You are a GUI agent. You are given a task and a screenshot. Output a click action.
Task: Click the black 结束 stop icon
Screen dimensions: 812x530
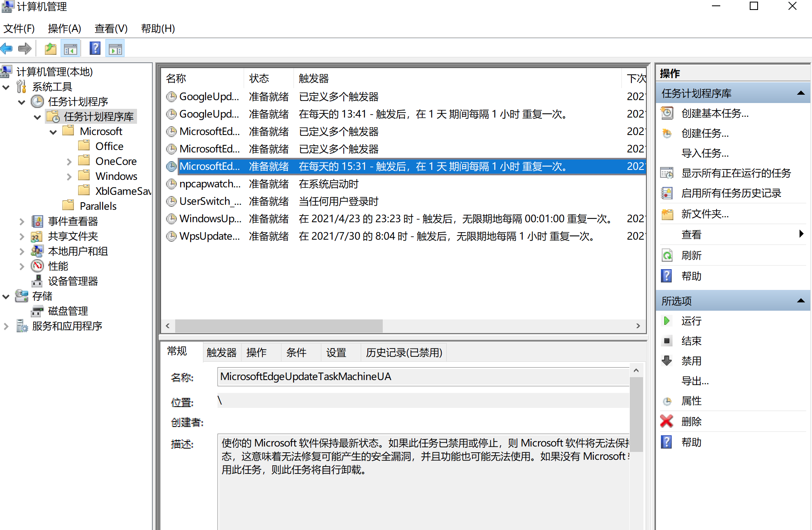pos(667,341)
